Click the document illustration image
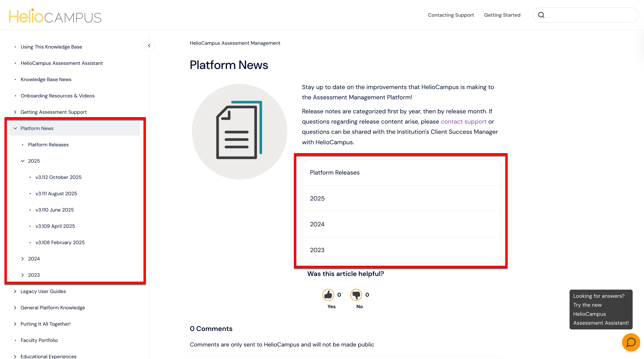This screenshot has width=644, height=359. click(x=239, y=132)
